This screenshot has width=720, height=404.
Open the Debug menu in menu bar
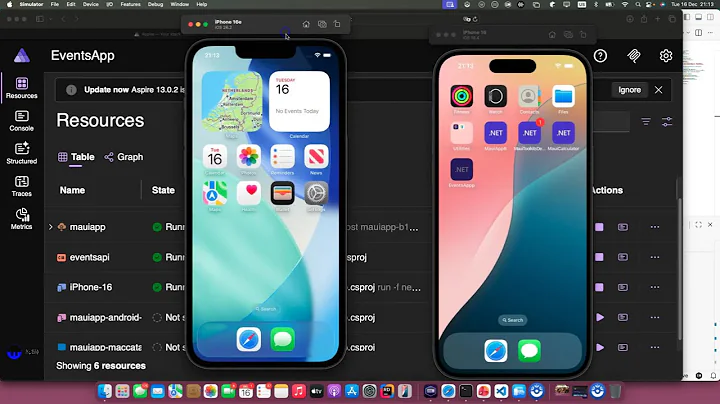tap(155, 4)
